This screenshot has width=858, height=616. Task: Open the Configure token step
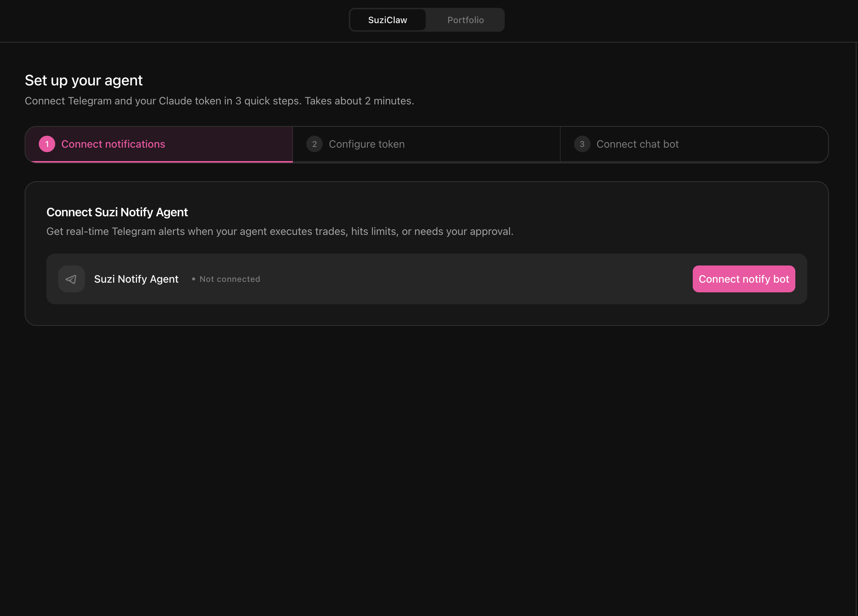pyautogui.click(x=366, y=144)
